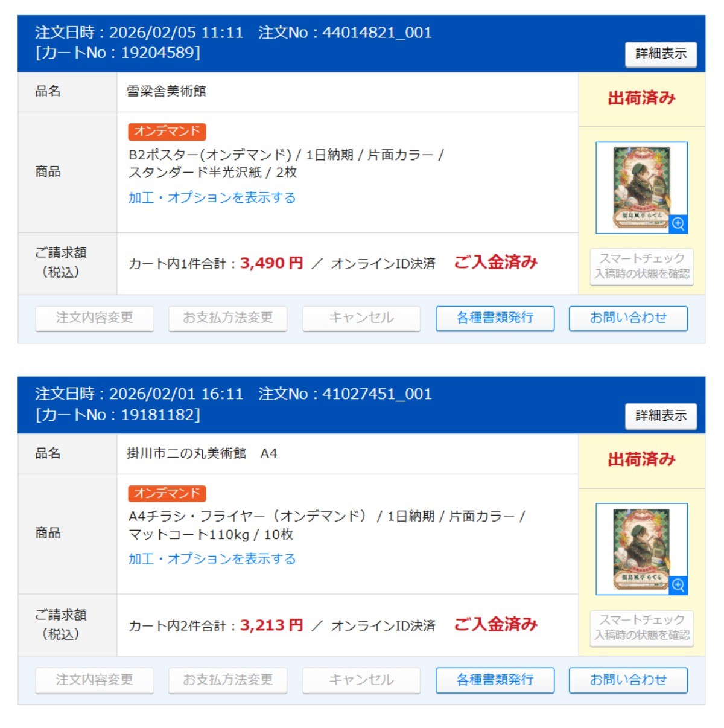The width and height of the screenshot is (724, 728).
Task: Click 各種書類発行 for the B2 poster order
Action: pyautogui.click(x=495, y=318)
